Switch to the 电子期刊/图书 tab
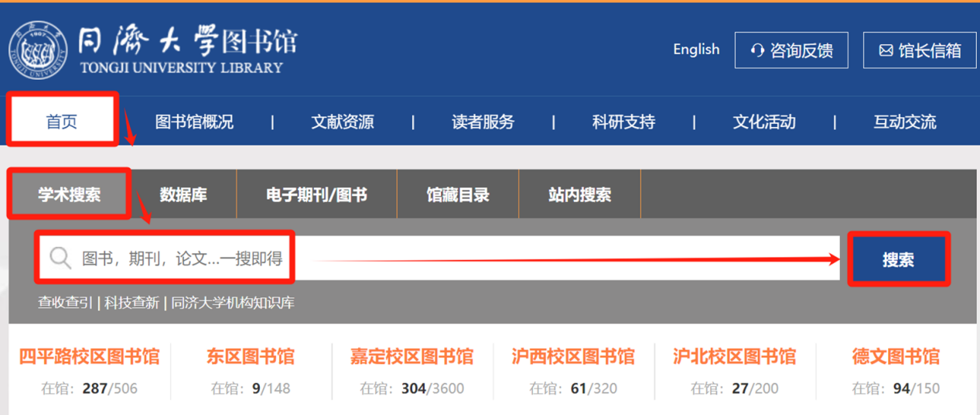 (x=316, y=194)
